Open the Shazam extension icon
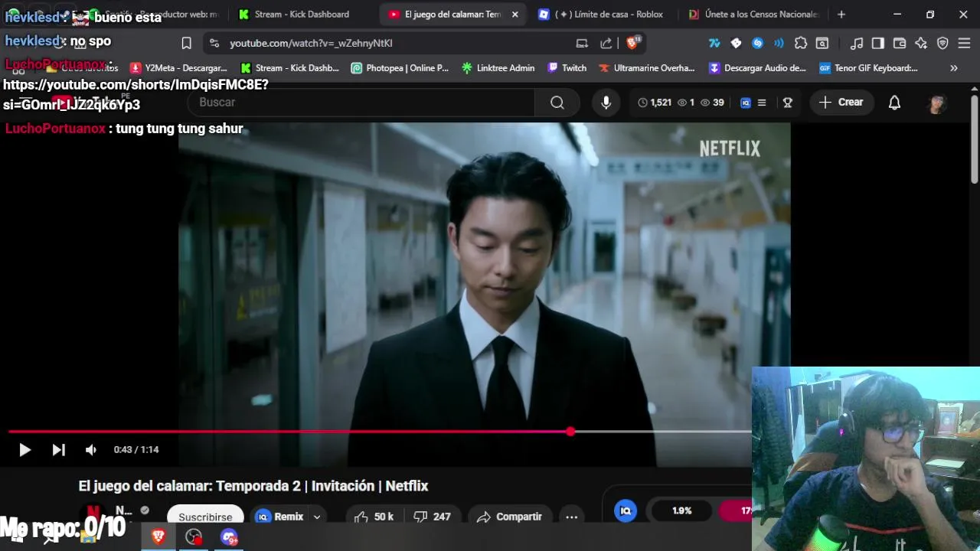Screen dimensions: 980x551 point(757,44)
